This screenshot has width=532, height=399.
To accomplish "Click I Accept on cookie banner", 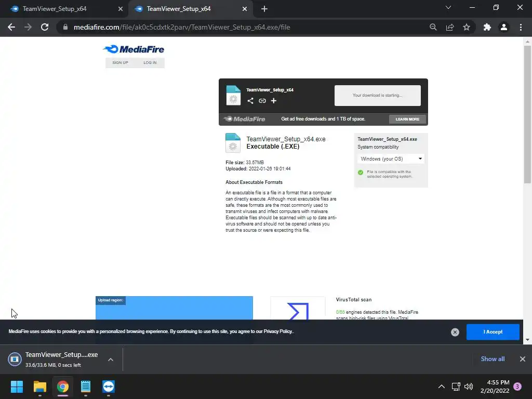I will pyautogui.click(x=493, y=332).
